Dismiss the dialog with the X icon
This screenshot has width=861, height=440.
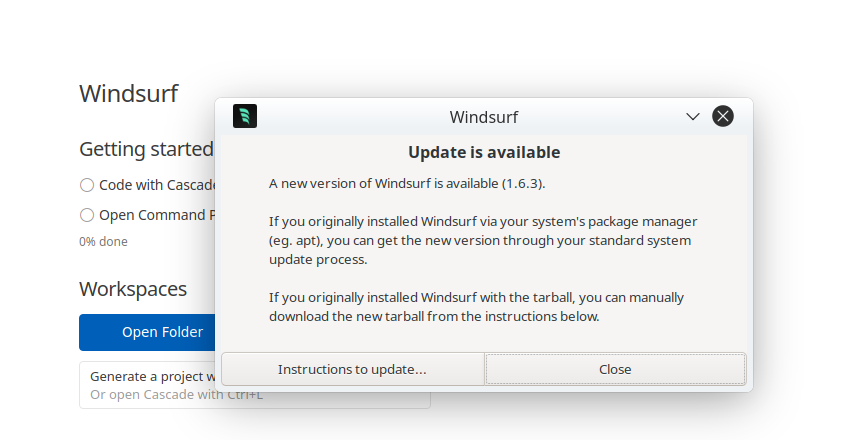(x=723, y=116)
